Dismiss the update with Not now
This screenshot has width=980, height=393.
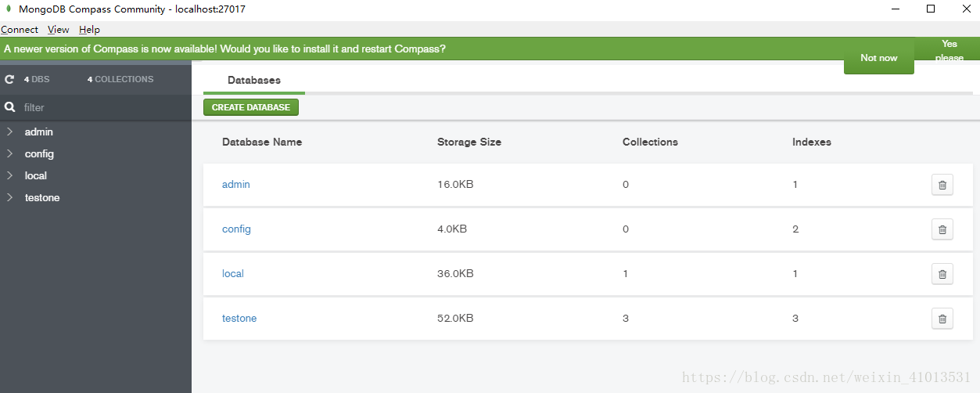tap(879, 58)
